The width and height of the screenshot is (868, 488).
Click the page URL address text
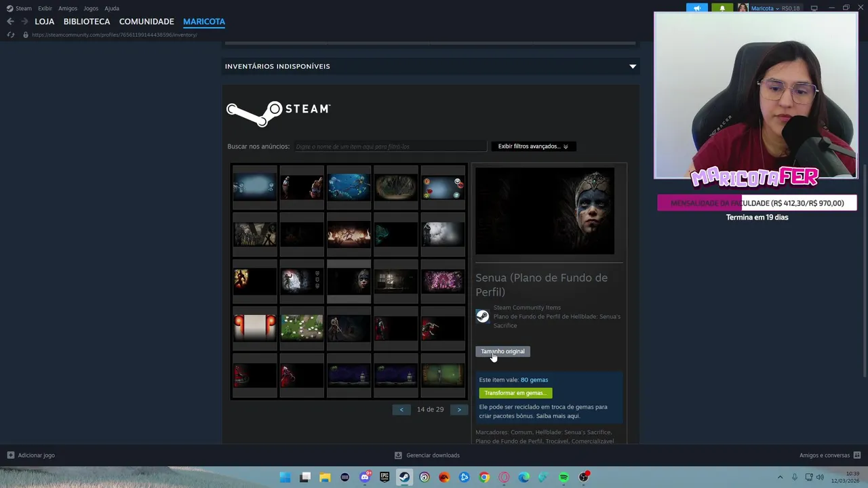point(114,35)
